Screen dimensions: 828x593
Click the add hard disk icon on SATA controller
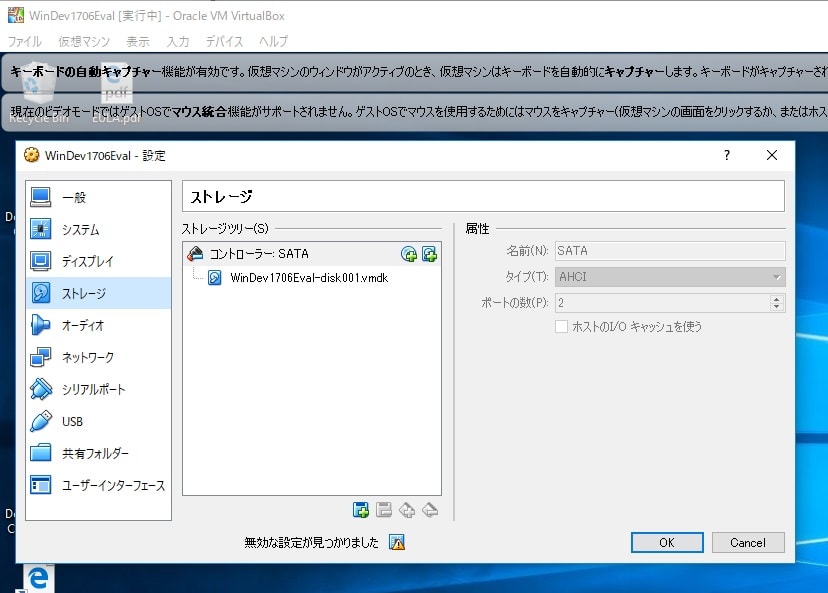pos(429,254)
